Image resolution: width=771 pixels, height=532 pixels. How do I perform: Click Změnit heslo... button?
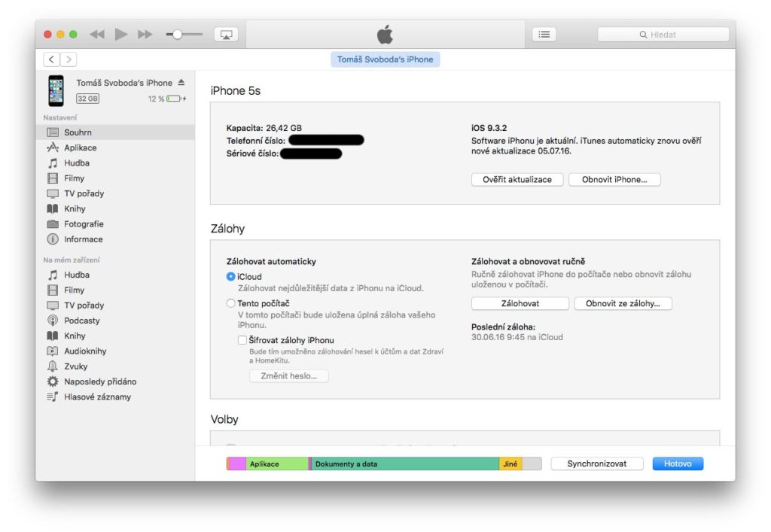coord(288,375)
